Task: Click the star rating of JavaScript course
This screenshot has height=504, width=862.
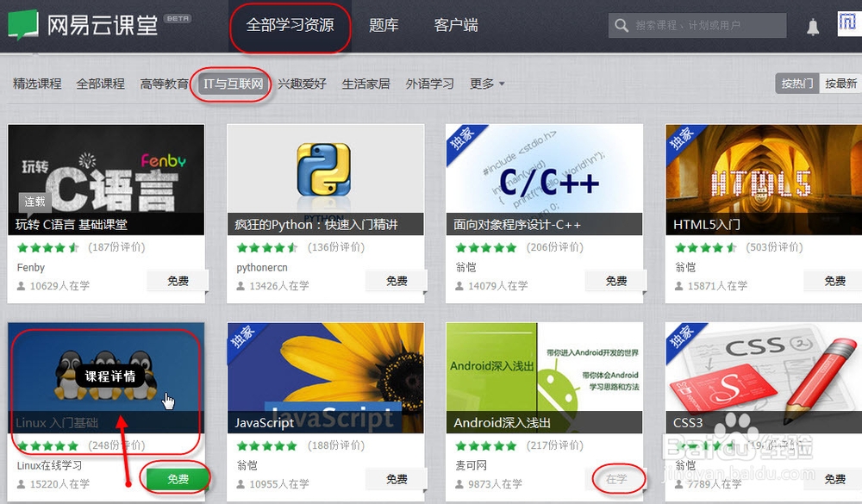Action: coord(267,445)
